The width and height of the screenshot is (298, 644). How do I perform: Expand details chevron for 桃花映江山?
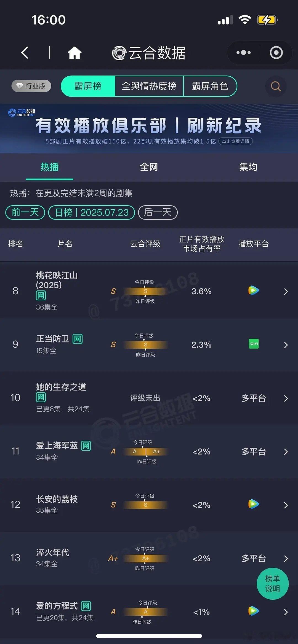coord(286,291)
